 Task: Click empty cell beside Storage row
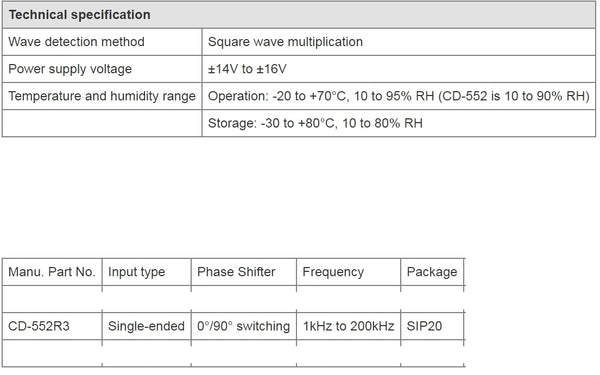102,123
